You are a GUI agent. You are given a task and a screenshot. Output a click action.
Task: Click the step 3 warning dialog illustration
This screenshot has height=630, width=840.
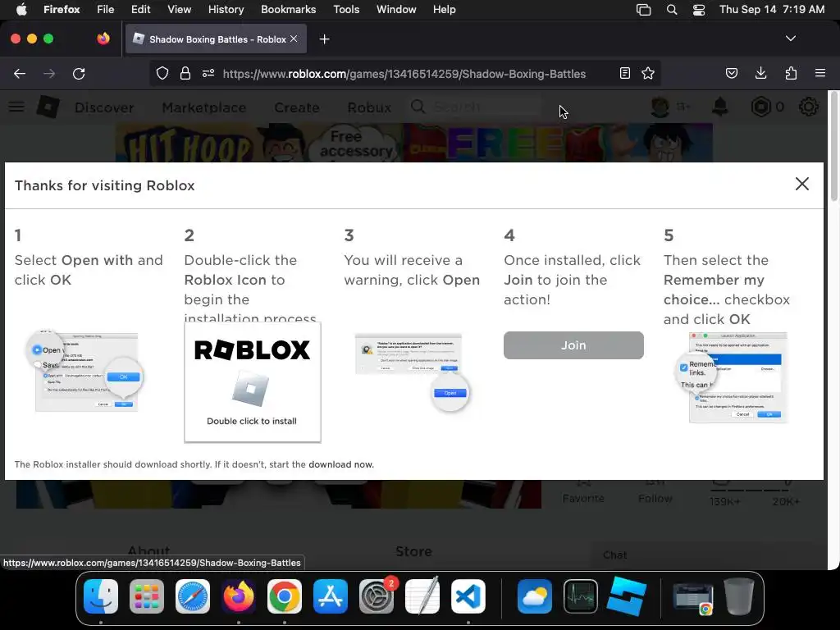[412, 372]
